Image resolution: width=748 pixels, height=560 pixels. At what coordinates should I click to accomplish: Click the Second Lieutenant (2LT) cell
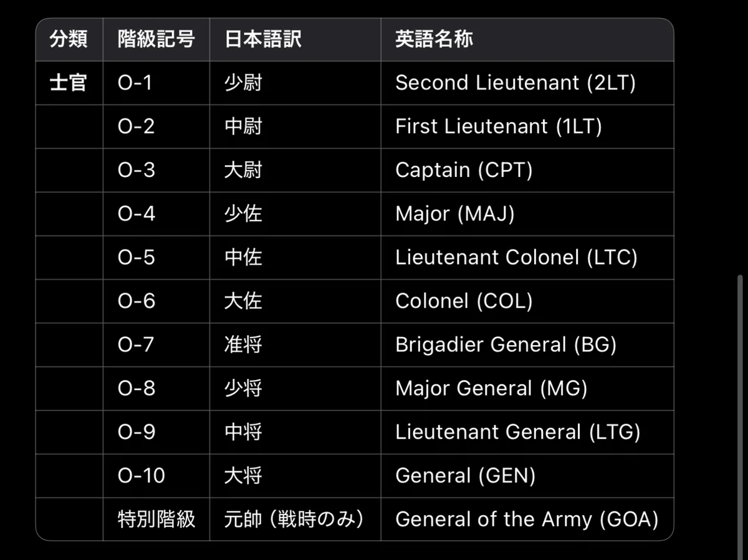coord(527,83)
